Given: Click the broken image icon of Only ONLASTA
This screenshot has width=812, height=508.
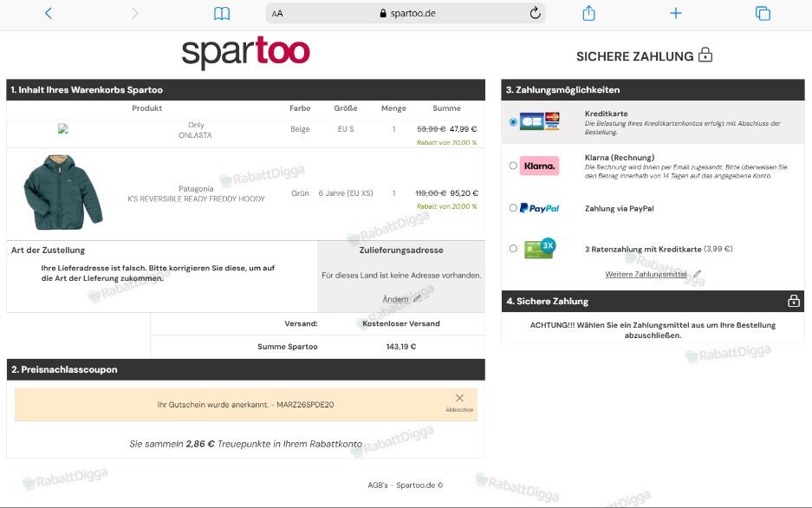Looking at the screenshot, I should click(63, 129).
